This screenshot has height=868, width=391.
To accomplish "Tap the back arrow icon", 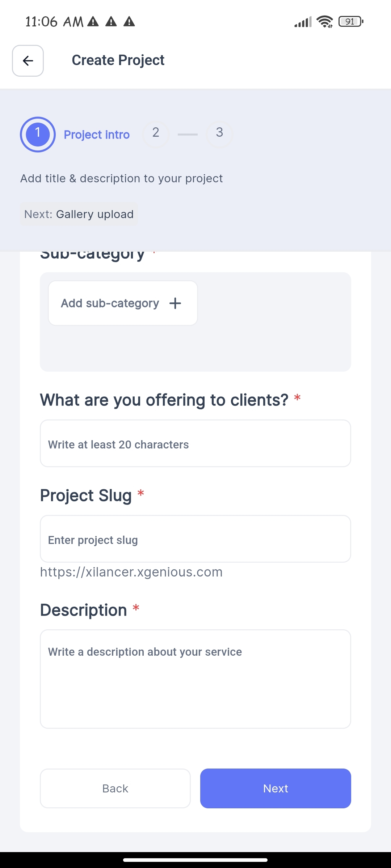I will click(28, 61).
